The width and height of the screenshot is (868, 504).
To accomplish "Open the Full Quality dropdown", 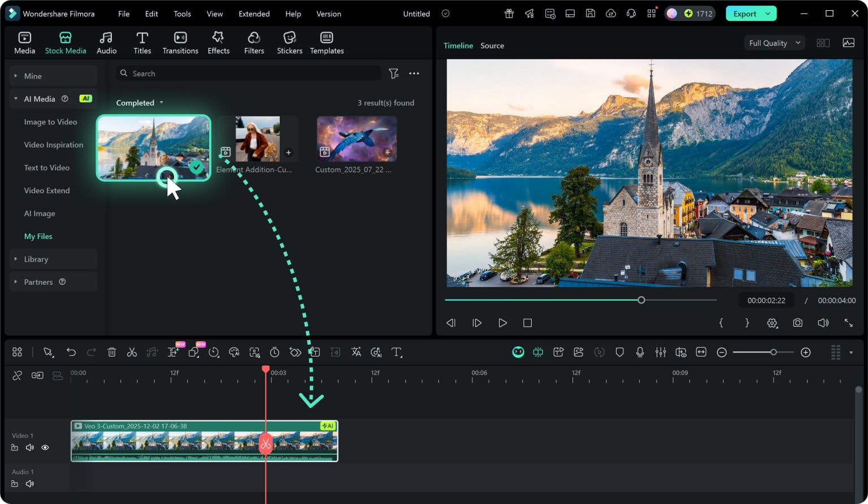I will (774, 42).
